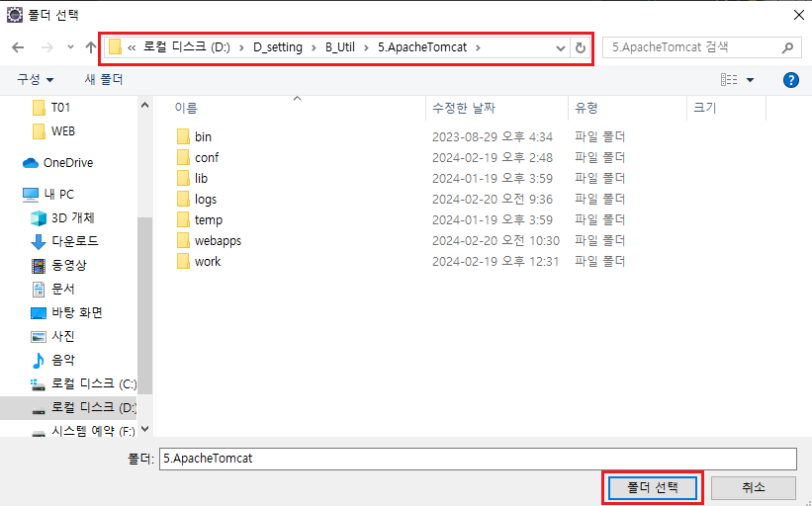Open 바탕 화면 in the sidebar

(66, 313)
